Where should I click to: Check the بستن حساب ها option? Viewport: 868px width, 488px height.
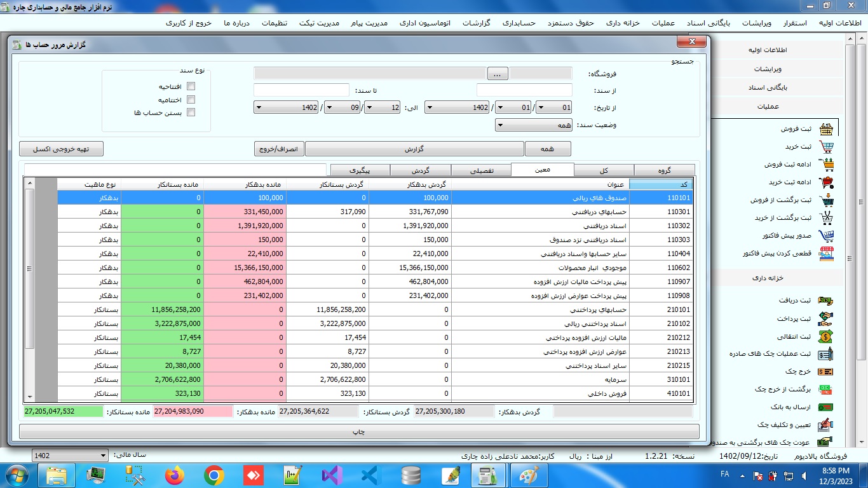tap(191, 112)
